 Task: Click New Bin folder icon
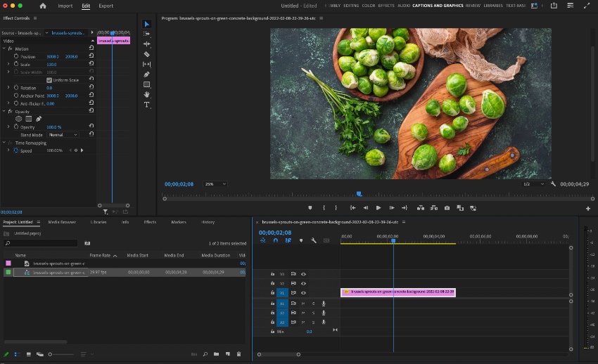(x=216, y=354)
